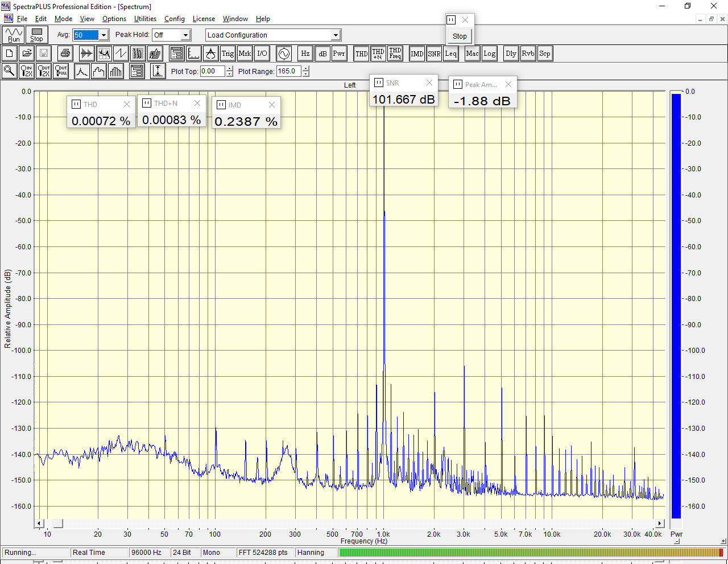
Task: Click the zoom In 2X icon
Action: point(27,71)
